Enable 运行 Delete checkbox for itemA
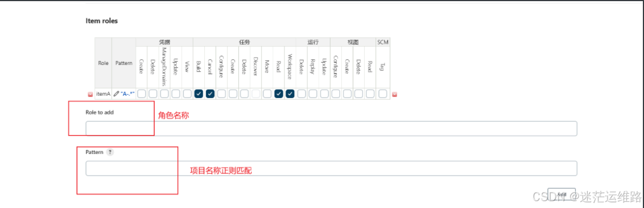The image size is (644, 208). click(x=302, y=93)
